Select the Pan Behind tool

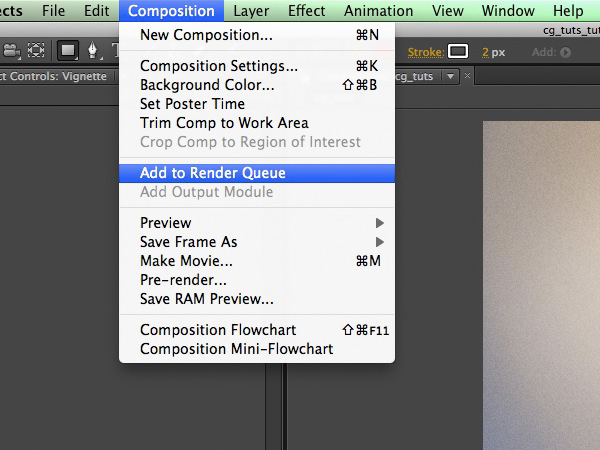(x=36, y=51)
